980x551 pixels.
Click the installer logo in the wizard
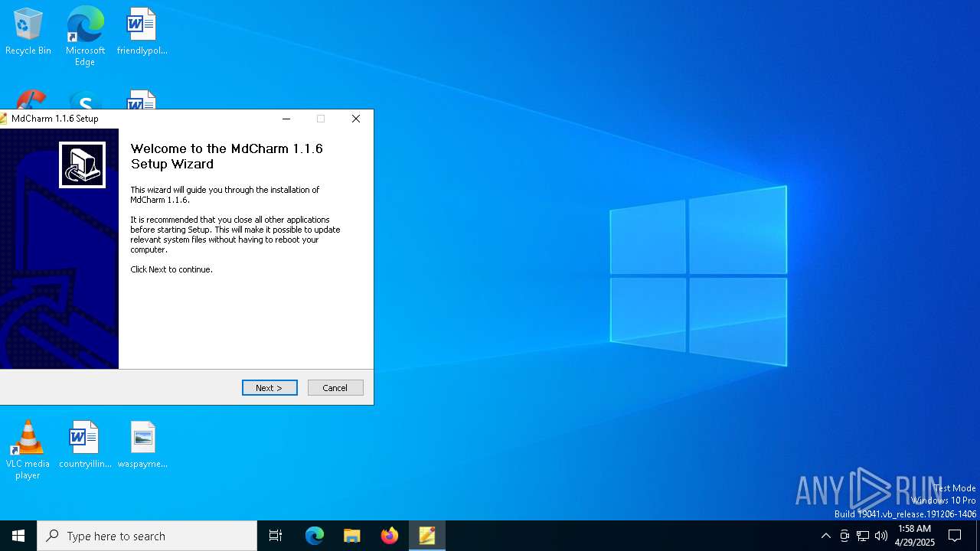pos(82,165)
